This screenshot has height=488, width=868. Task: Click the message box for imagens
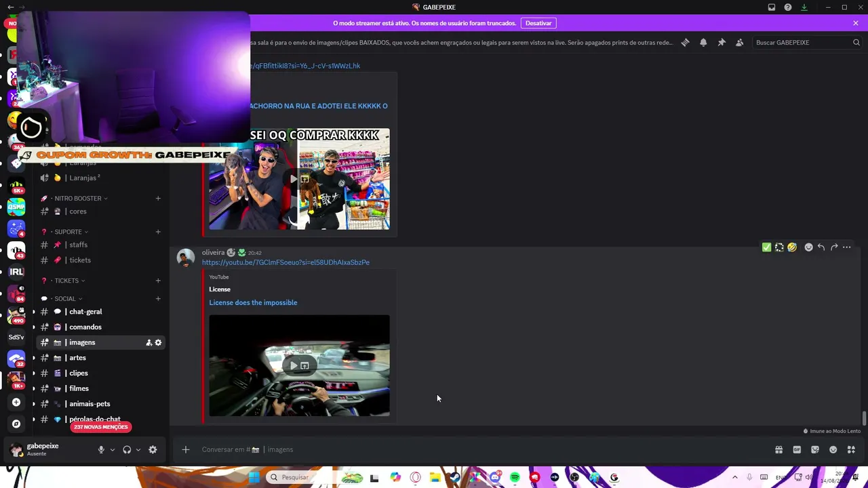[475, 449]
